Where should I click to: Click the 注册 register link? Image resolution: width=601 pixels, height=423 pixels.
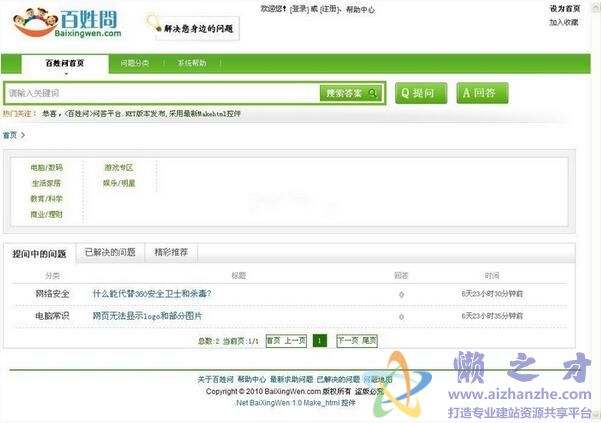point(329,9)
